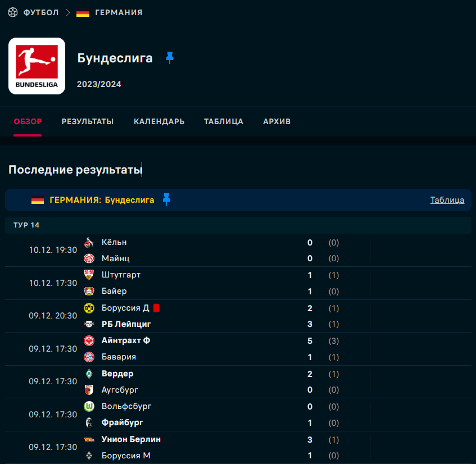Screen dimensions: 476x464
Task: Click team name Фрайбург
Action: click(x=123, y=422)
